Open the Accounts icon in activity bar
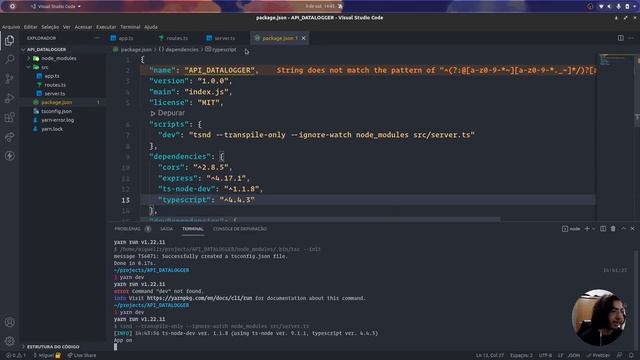This screenshot has width=640, height=360. [9, 322]
